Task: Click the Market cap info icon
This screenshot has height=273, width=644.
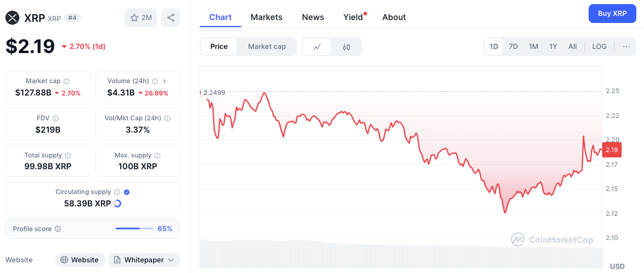Action: (67, 81)
